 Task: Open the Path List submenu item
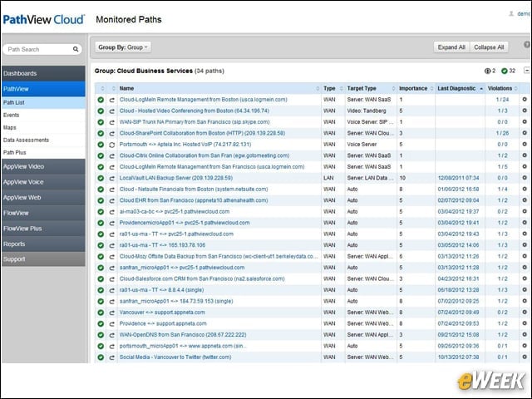(x=43, y=102)
